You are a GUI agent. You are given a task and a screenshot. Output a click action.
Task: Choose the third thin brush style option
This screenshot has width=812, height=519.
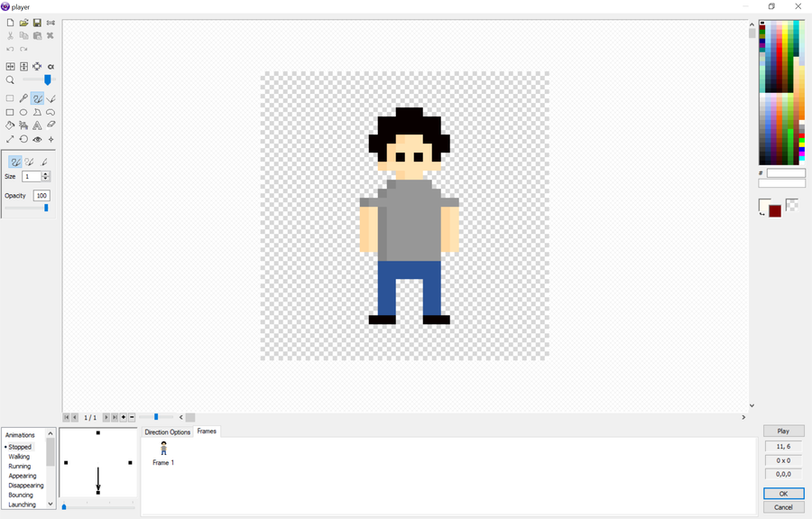pyautogui.click(x=44, y=162)
